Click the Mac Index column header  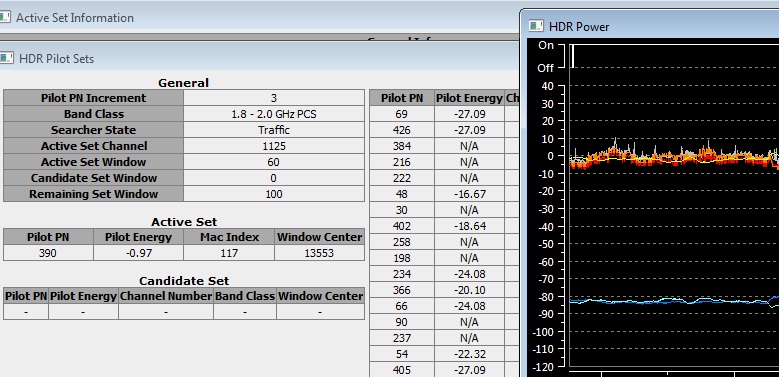coord(229,237)
